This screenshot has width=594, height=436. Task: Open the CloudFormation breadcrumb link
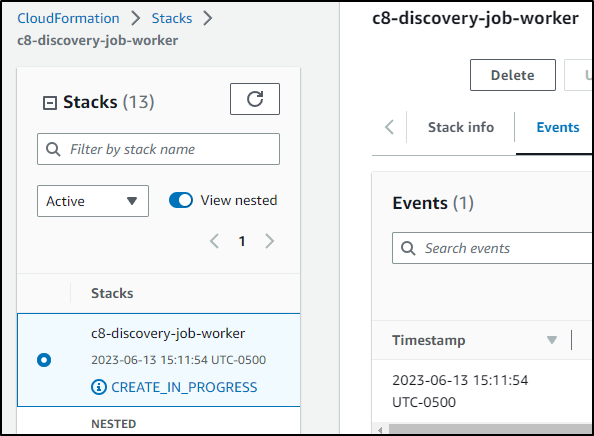68,18
